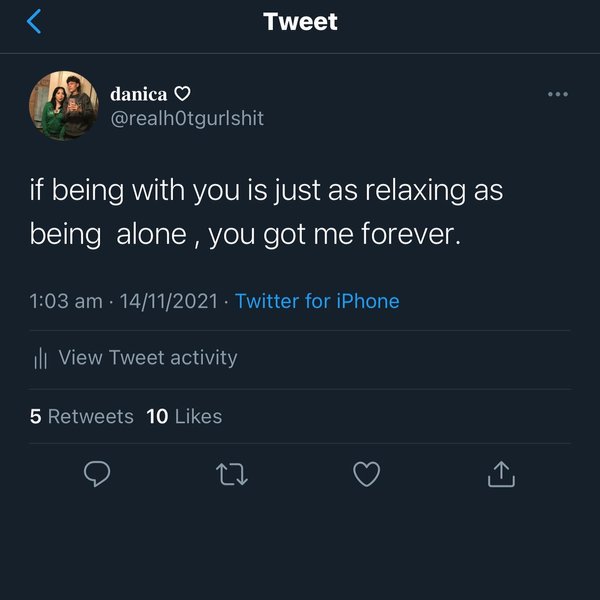Open the Twitter for iPhone link
Image resolution: width=600 pixels, height=600 pixels.
tap(317, 301)
